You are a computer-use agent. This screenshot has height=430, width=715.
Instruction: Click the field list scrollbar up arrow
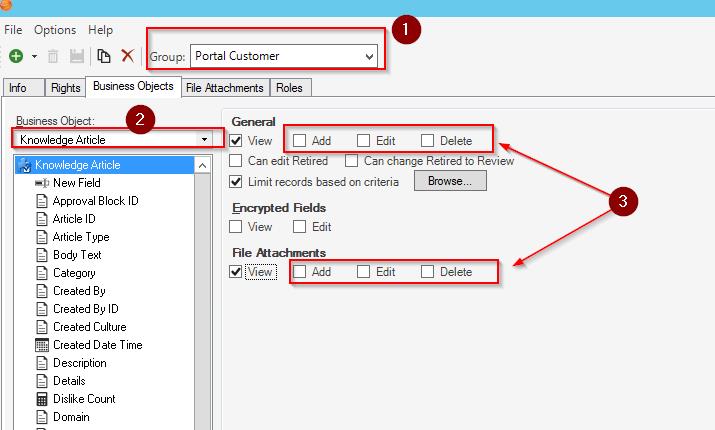203,165
